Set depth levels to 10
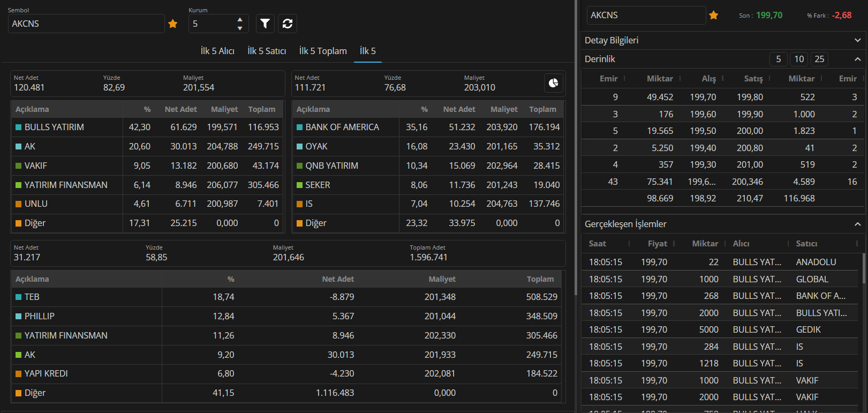Image resolution: width=868 pixels, height=413 pixels. (x=799, y=59)
